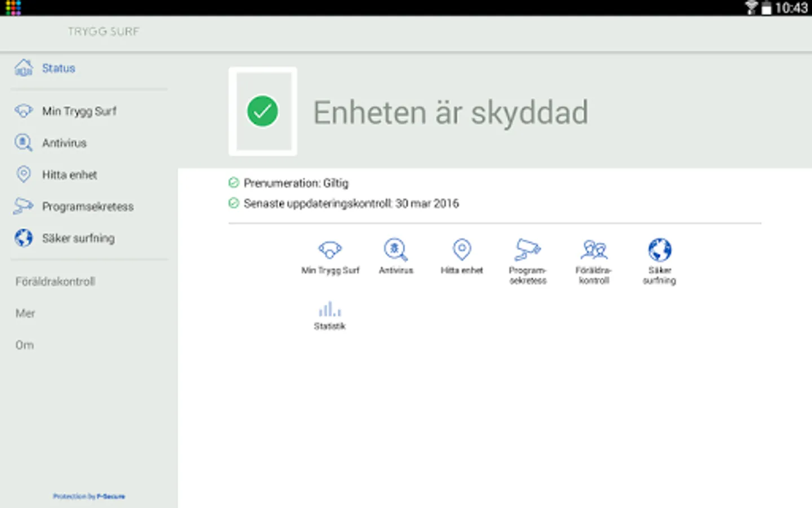The width and height of the screenshot is (812, 508).
Task: Open Föräldrakontroll grid shortcut
Action: tap(594, 261)
